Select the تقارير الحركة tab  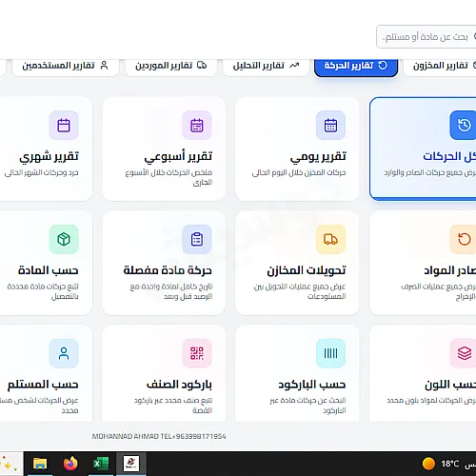pos(356,66)
